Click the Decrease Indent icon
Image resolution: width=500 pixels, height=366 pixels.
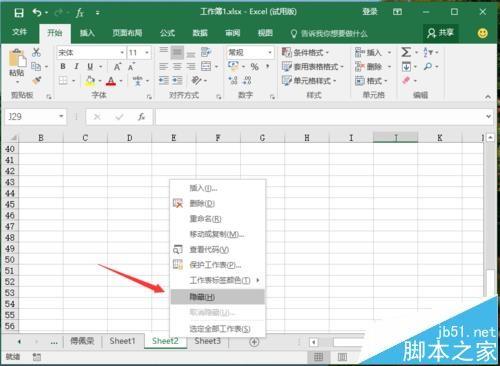pyautogui.click(x=163, y=80)
